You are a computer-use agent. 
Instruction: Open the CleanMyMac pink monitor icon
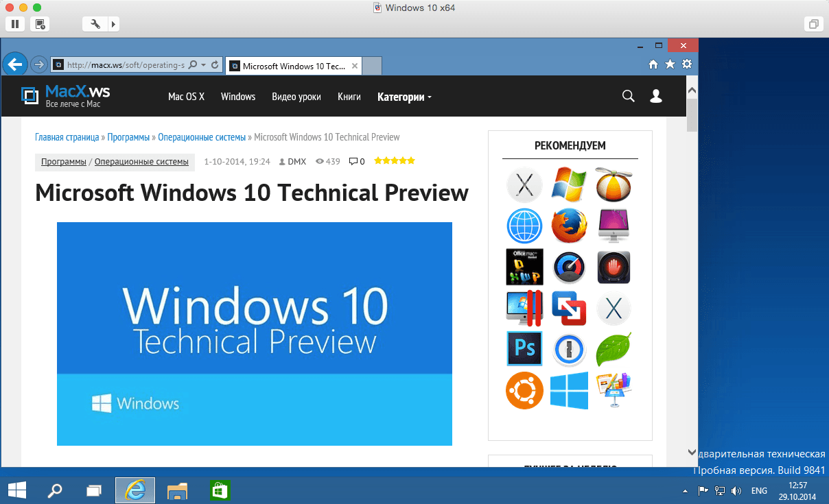[x=614, y=226]
